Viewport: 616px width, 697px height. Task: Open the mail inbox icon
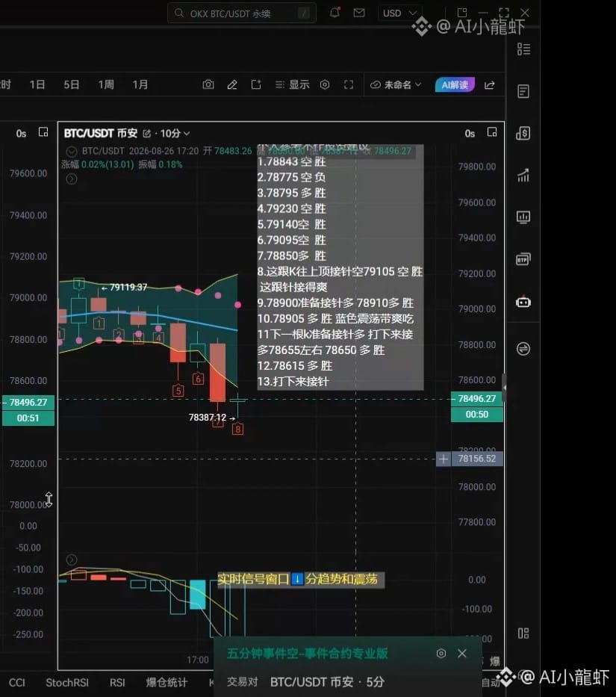pos(359,13)
